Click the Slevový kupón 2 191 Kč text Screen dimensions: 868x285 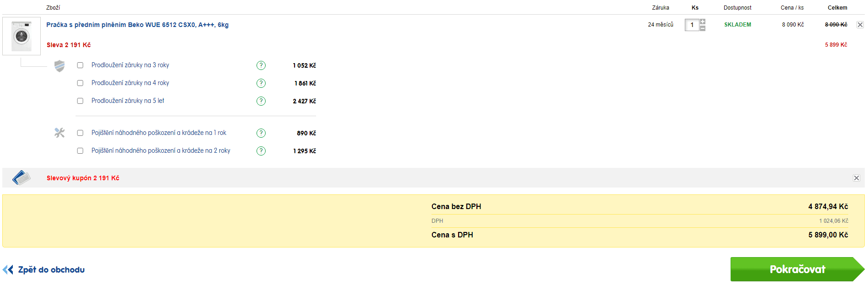(x=83, y=178)
